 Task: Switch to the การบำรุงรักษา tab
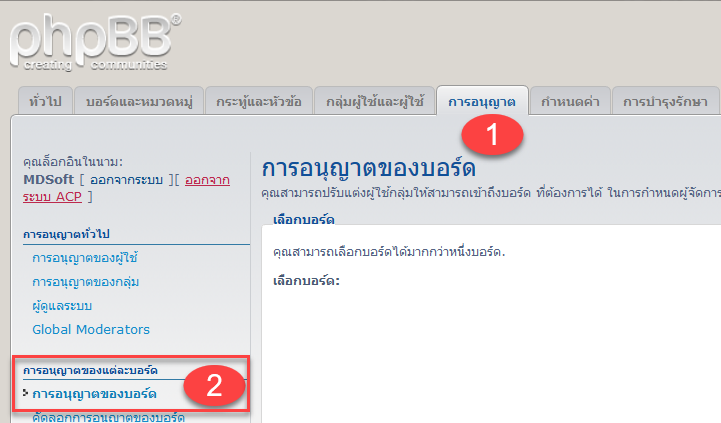click(665, 102)
